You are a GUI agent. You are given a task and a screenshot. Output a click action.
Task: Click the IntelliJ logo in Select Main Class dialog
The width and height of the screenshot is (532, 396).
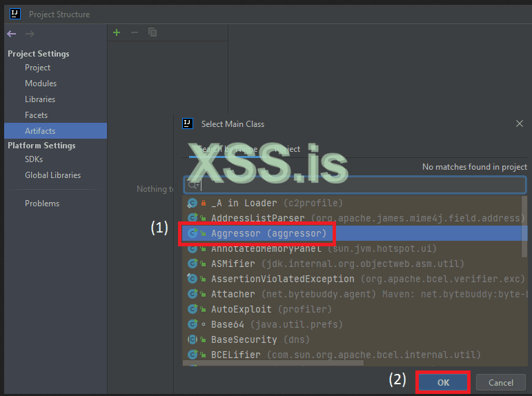[188, 123]
